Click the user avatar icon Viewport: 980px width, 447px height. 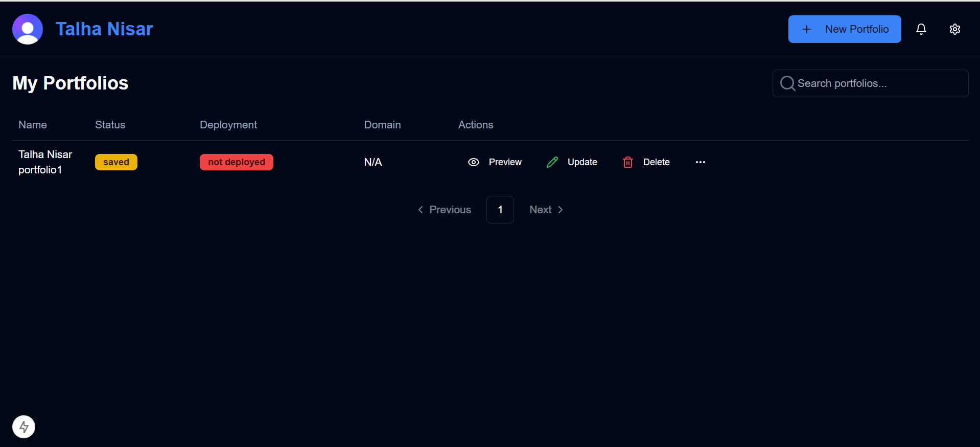pos(28,29)
